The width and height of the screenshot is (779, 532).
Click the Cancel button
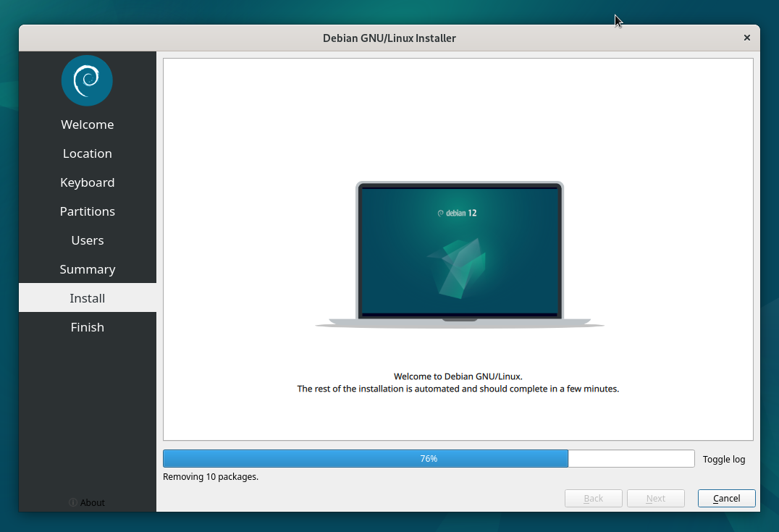coord(726,498)
